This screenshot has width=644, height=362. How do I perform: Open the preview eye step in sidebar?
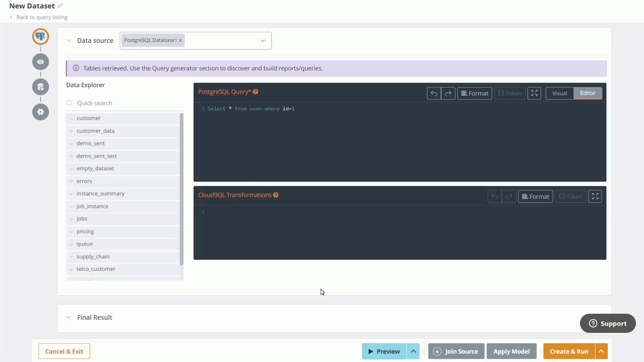click(40, 61)
